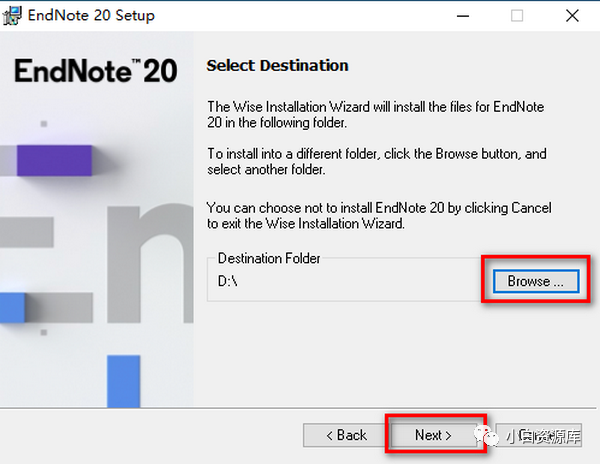
Task: Click the greyed-out maximize window button
Action: tap(517, 16)
